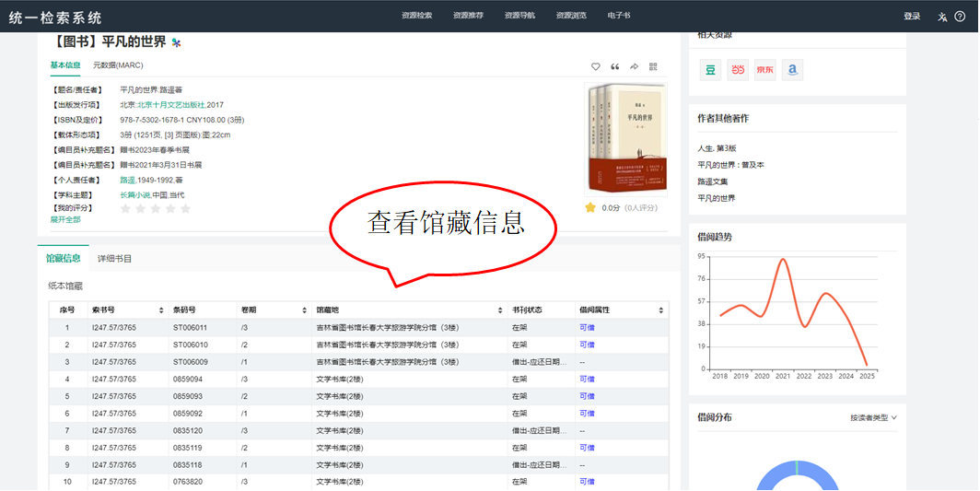Click 可借 for barcode ST006011

click(587, 328)
